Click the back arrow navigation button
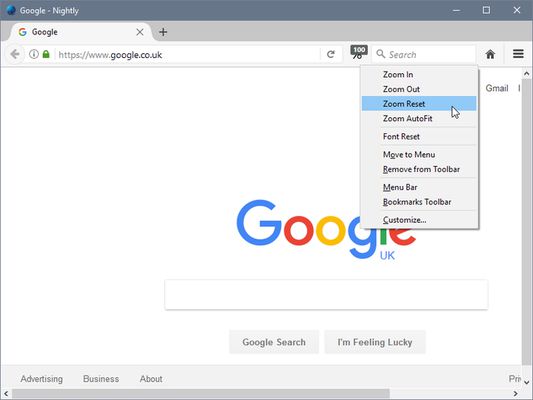This screenshot has height=400, width=533. pyautogui.click(x=15, y=54)
